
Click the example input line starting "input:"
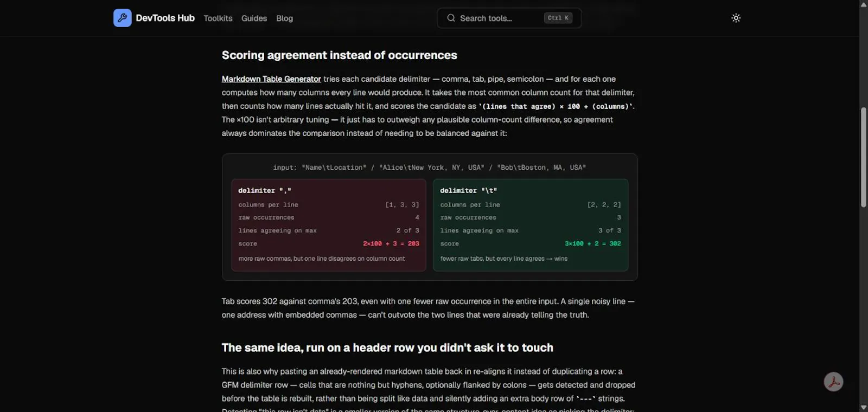(x=430, y=168)
